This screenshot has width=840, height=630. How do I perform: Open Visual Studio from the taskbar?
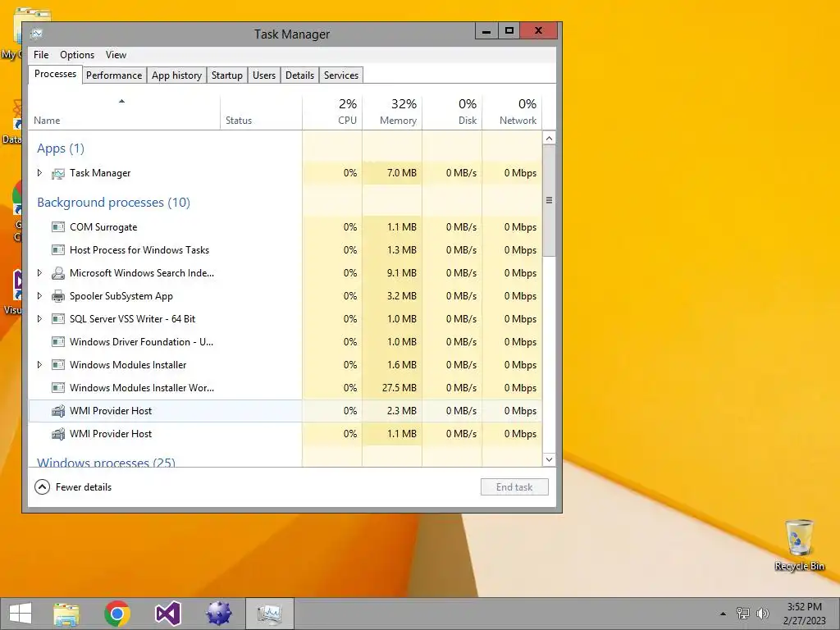(167, 614)
